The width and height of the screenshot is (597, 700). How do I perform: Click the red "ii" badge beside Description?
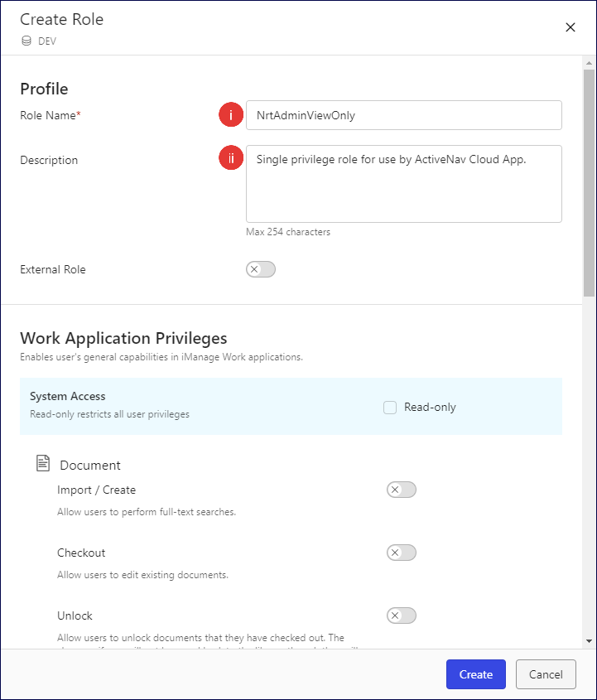[x=231, y=157]
